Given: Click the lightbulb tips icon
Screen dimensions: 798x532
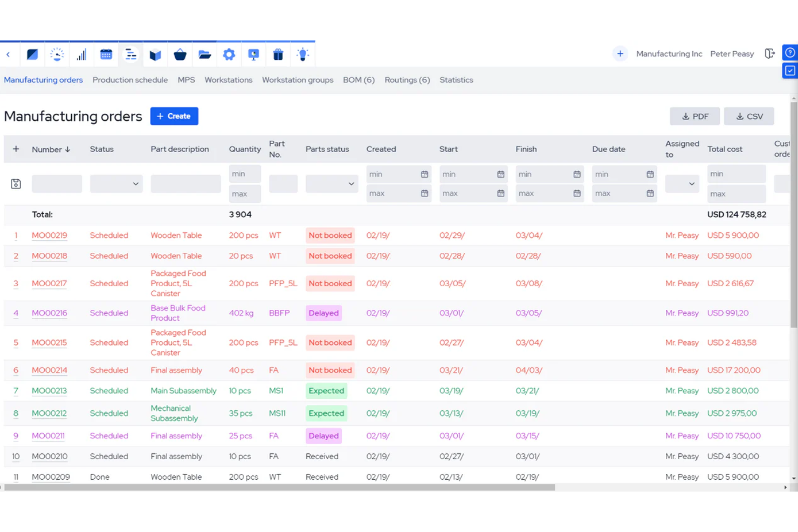Looking at the screenshot, I should (x=302, y=54).
